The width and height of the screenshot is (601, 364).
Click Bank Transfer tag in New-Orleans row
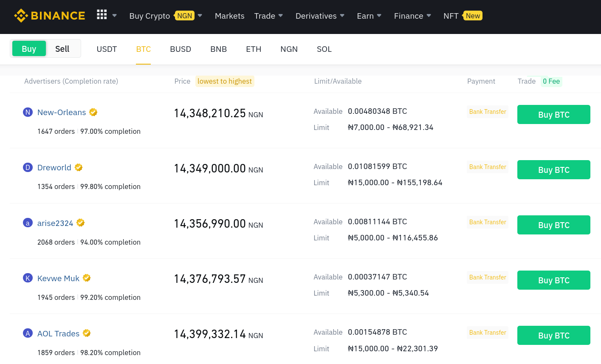point(488,112)
